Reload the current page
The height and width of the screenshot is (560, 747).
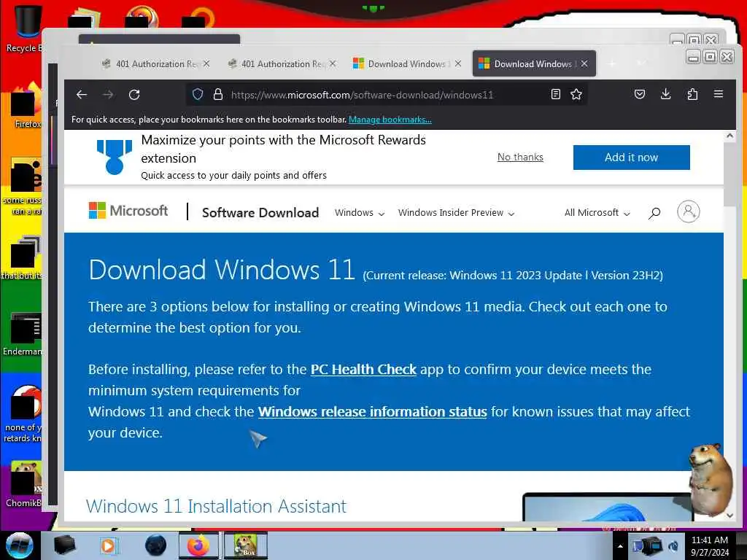coord(134,94)
